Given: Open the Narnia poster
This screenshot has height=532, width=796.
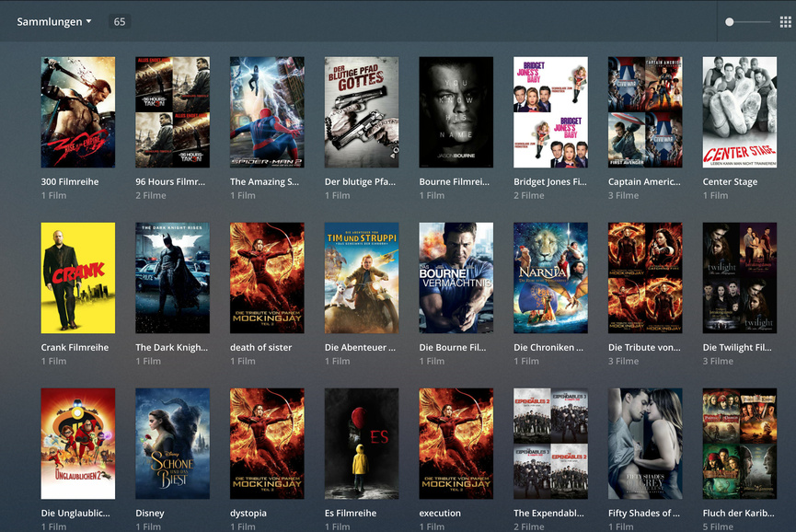Looking at the screenshot, I should [x=551, y=278].
